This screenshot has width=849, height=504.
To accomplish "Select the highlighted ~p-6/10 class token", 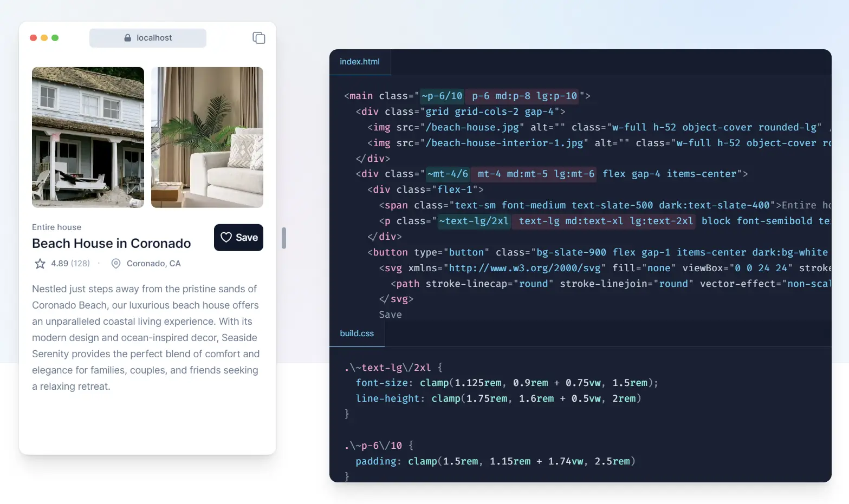I will pyautogui.click(x=442, y=96).
